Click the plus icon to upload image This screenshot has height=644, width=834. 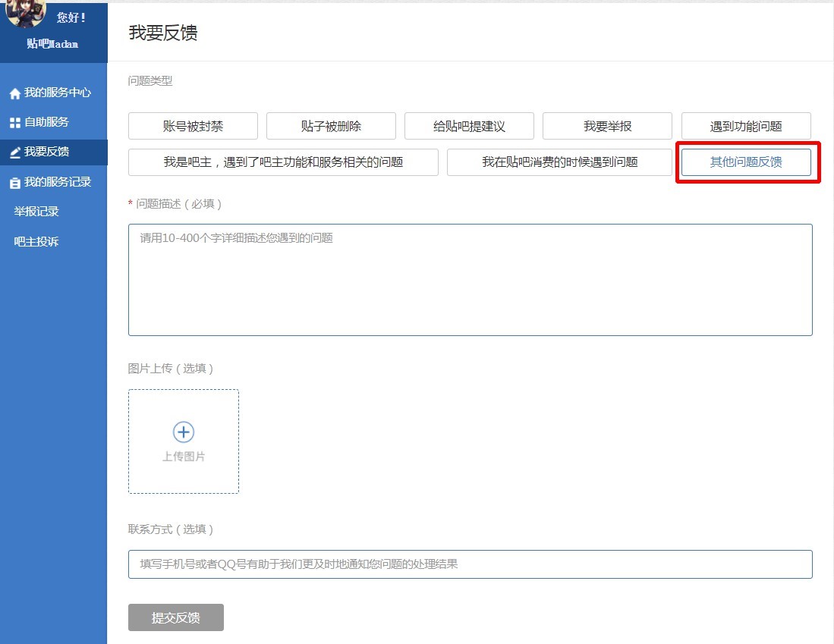pos(184,432)
